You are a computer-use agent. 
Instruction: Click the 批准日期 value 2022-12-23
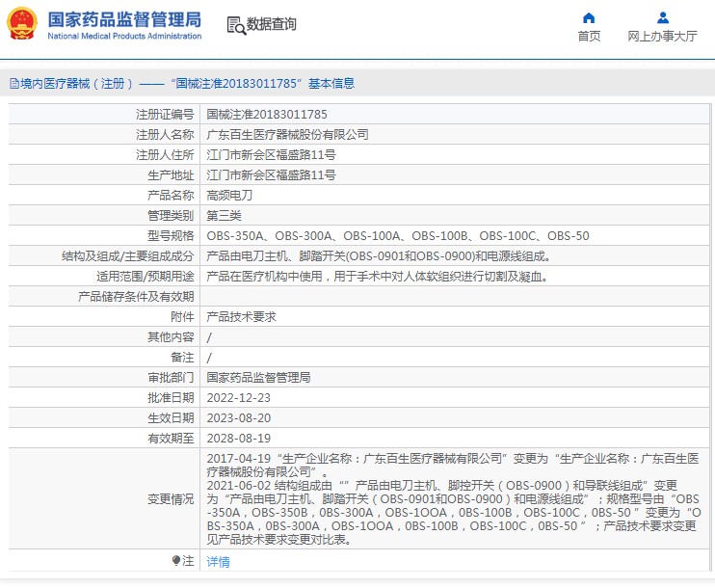click(x=238, y=398)
